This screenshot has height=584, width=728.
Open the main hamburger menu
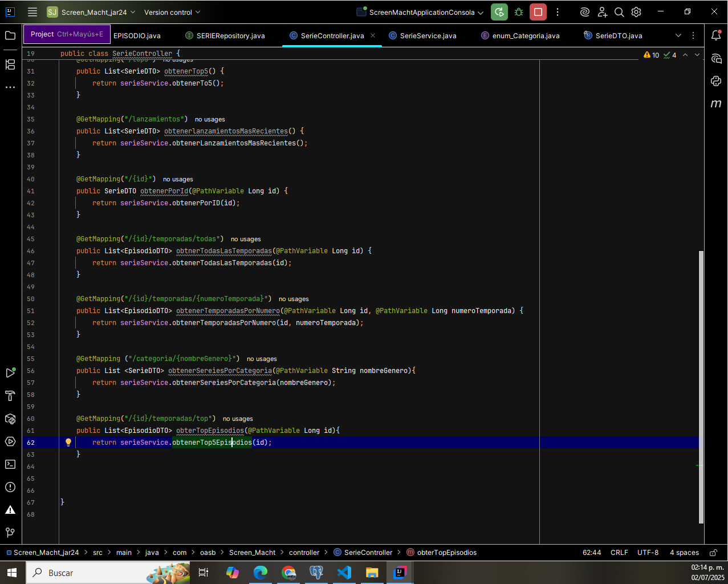[32, 12]
